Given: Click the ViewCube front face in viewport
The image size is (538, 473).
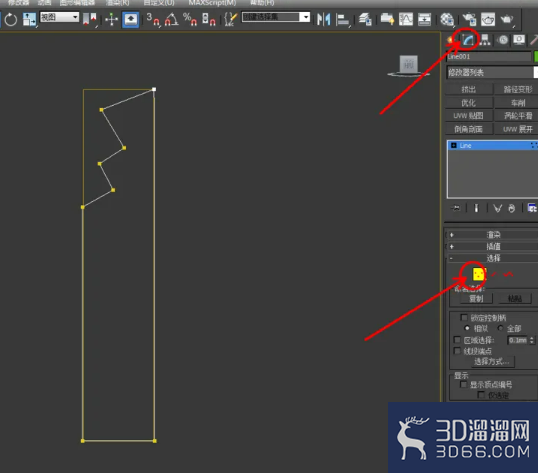Looking at the screenshot, I should point(409,64).
